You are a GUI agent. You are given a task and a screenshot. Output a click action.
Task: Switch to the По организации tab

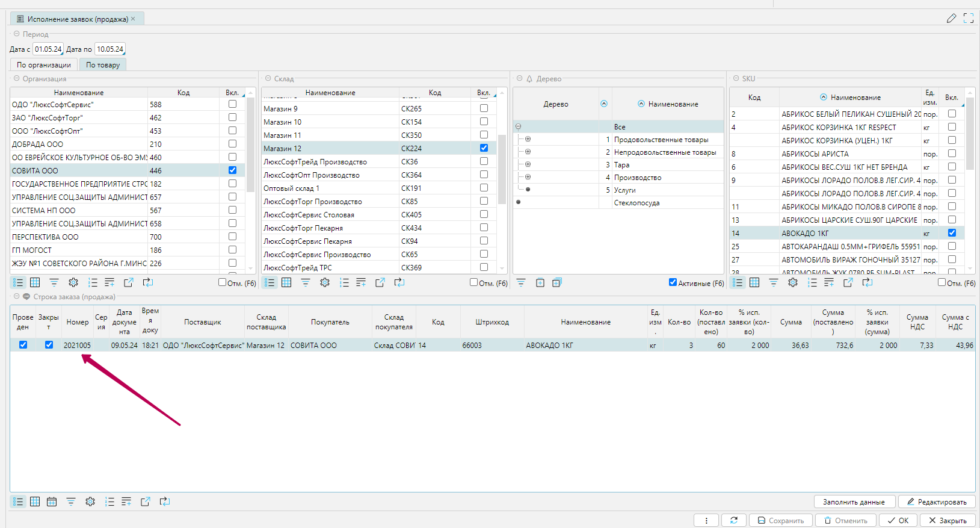tap(44, 65)
